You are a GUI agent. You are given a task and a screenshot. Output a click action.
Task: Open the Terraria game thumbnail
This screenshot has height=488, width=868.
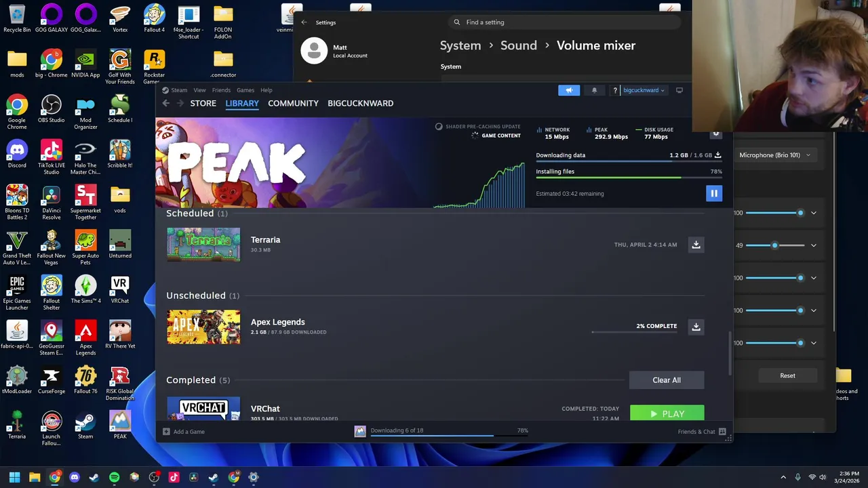pos(203,245)
